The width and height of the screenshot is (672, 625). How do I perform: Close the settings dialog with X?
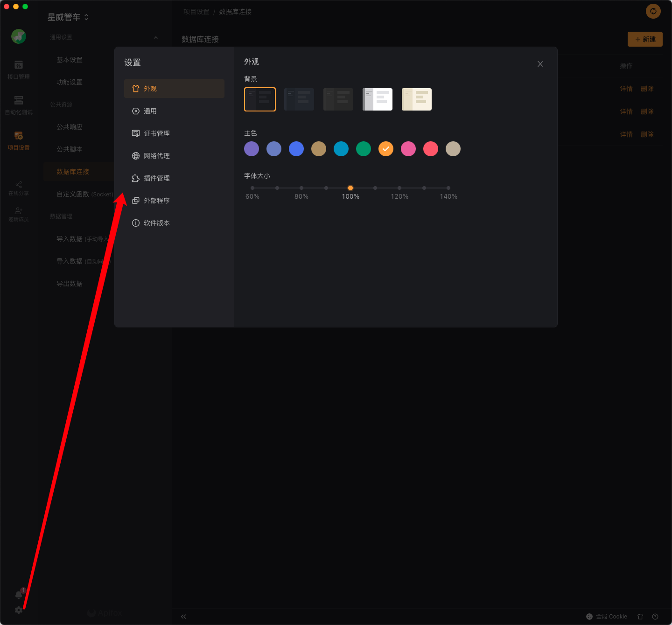pos(540,64)
